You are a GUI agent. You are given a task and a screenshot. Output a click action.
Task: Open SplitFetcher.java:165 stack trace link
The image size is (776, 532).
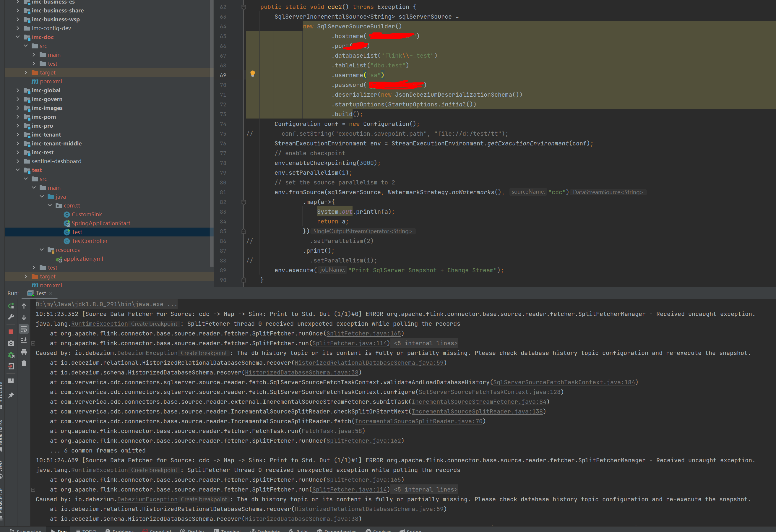(363, 333)
